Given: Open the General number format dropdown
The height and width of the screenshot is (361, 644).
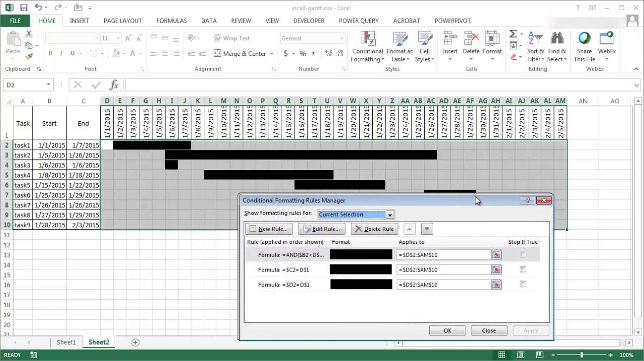Looking at the screenshot, I should (x=341, y=38).
